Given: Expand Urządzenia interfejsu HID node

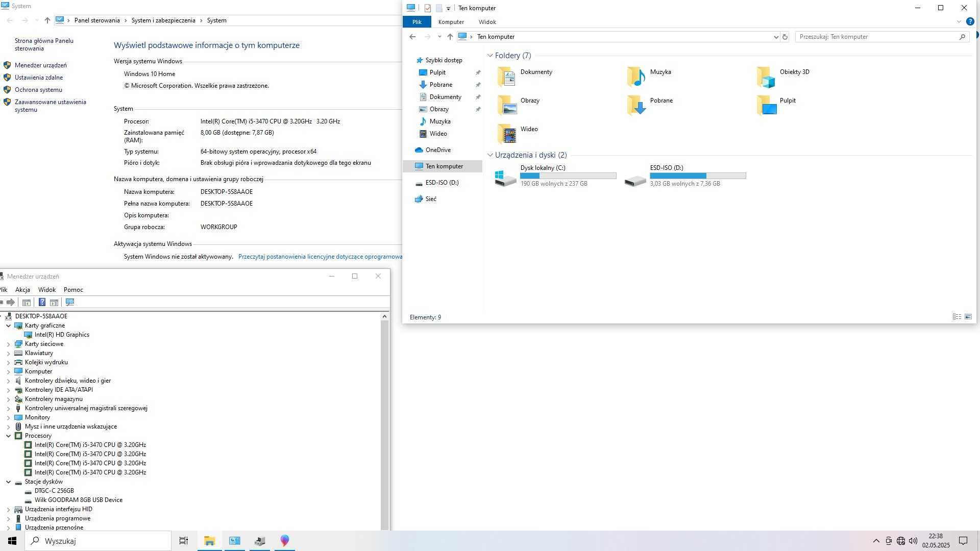Looking at the screenshot, I should [x=8, y=509].
